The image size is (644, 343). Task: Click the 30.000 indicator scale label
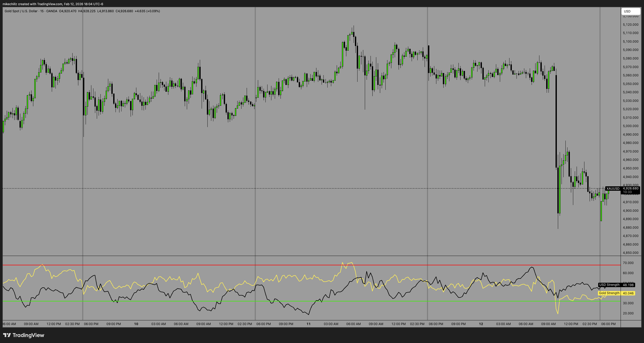(x=628, y=303)
